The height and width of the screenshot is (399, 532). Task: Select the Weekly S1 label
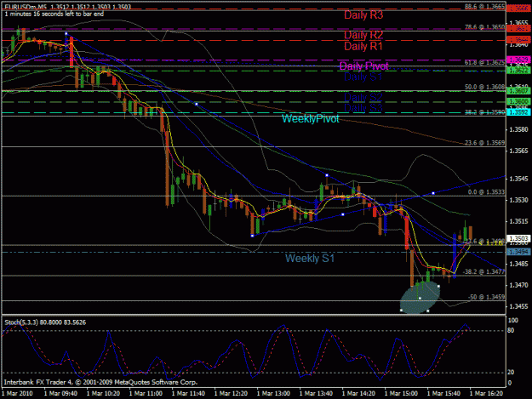pos(310,259)
